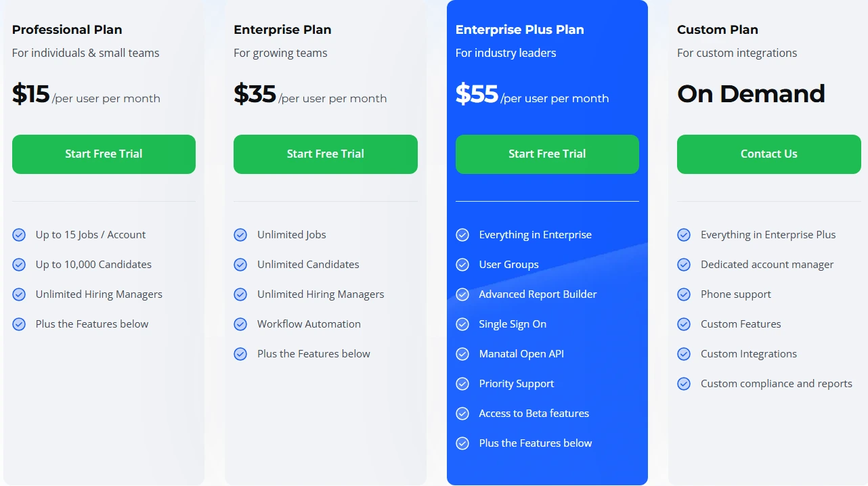Select the checkmark icon next to Unlimited Jobs
868x486 pixels.
(x=240, y=234)
